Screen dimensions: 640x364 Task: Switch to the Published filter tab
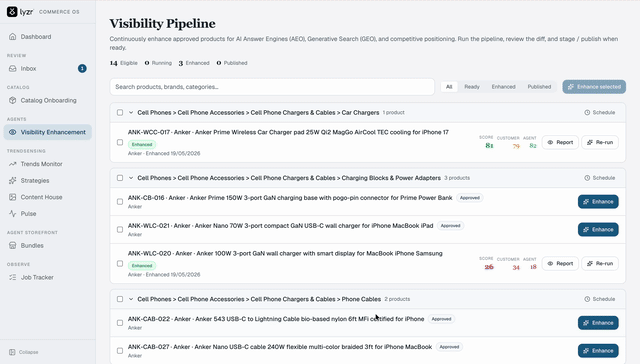tap(539, 87)
